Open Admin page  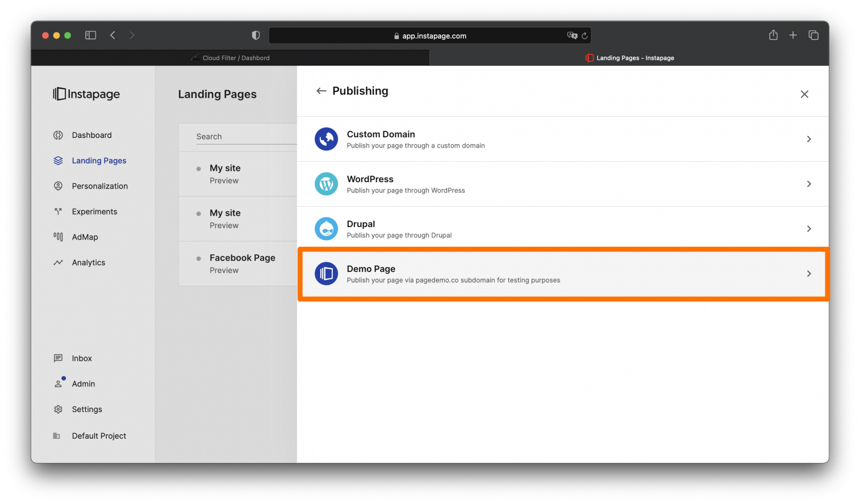pos(84,384)
